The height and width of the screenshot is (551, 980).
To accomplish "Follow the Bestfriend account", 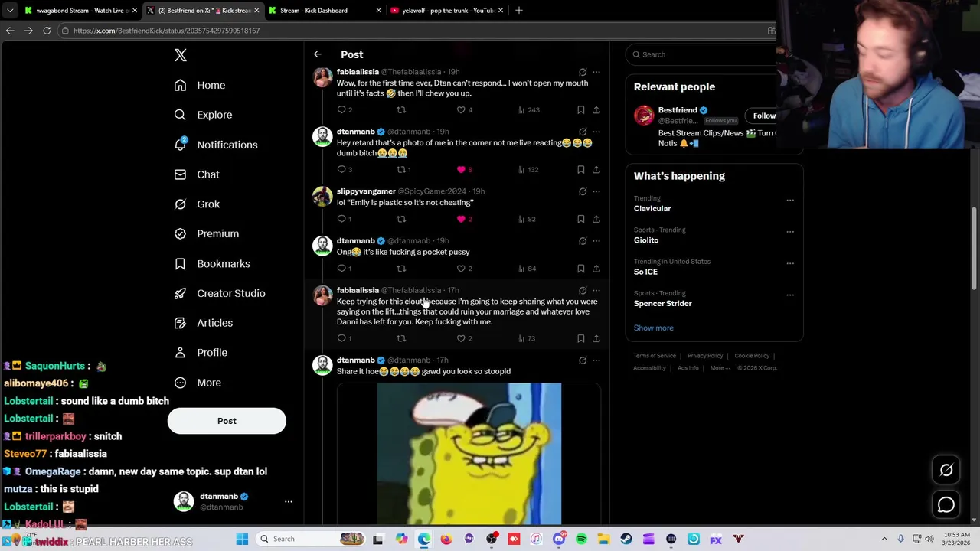I will click(763, 116).
